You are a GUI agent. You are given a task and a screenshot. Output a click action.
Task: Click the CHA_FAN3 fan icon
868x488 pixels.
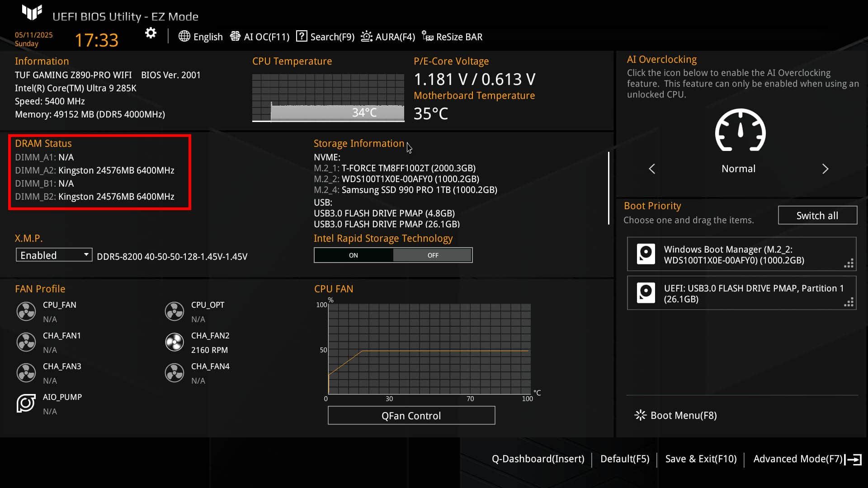pyautogui.click(x=26, y=373)
